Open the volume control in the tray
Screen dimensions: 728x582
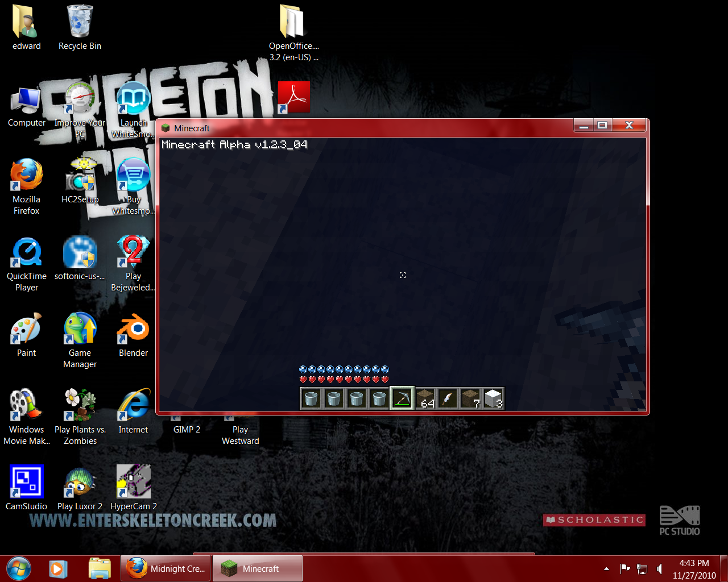pyautogui.click(x=660, y=568)
